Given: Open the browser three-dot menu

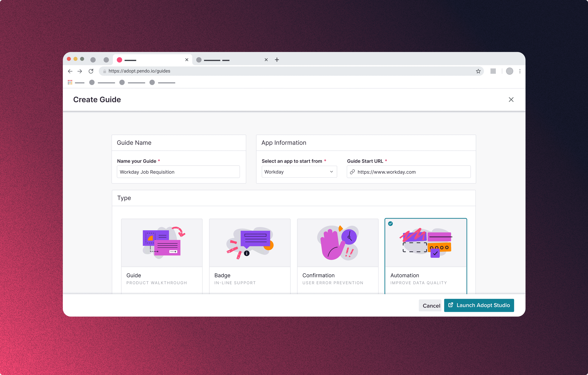Looking at the screenshot, I should tap(520, 71).
